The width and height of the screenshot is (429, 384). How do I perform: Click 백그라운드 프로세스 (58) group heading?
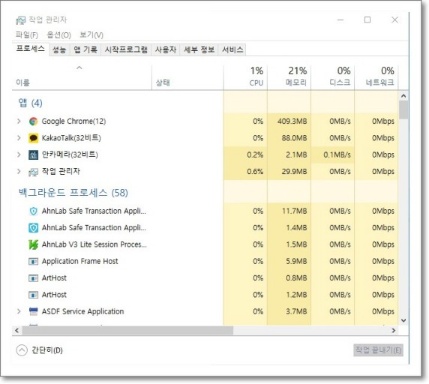[x=73, y=193]
